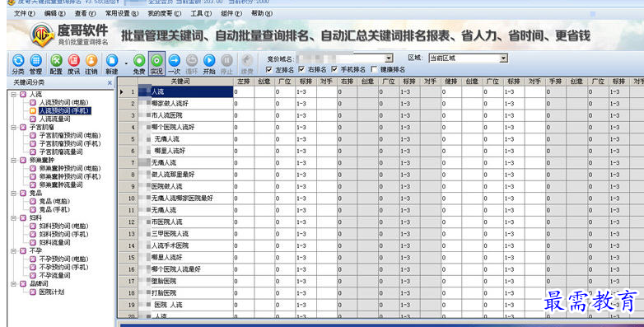644x327 pixels.
Task: Open the 竞价域名 dropdown list
Action: click(389, 58)
